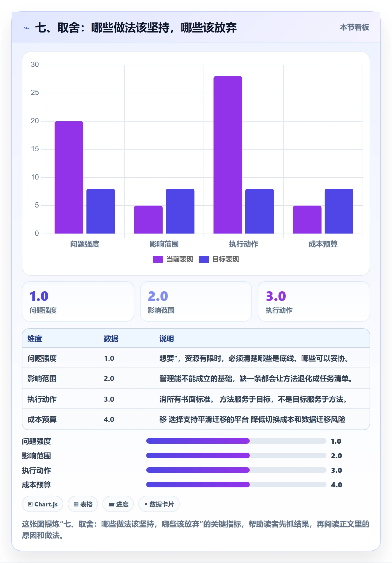Click the 说明 table column header
Screen dimensions: 392x563
point(167,339)
